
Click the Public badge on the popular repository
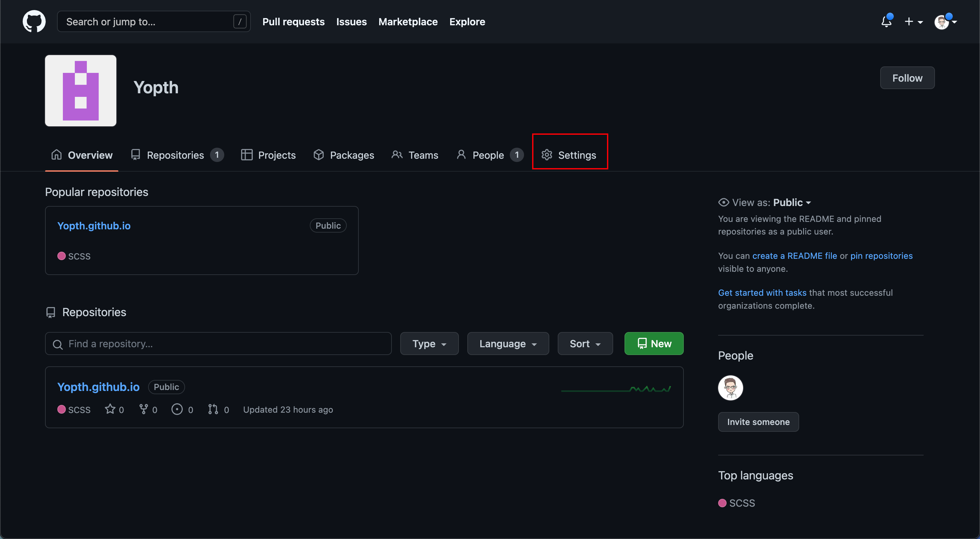(328, 225)
